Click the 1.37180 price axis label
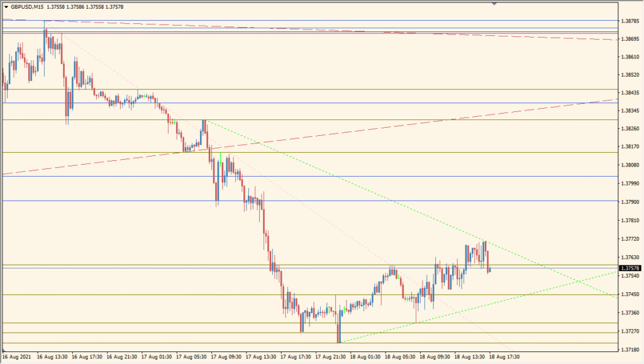Image resolution: width=644 pixels, height=364 pixels. click(x=630, y=350)
